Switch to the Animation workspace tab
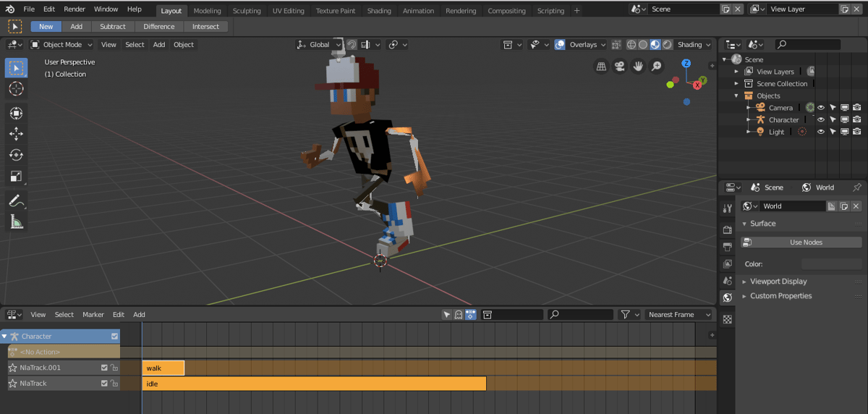This screenshot has height=414, width=868. click(x=418, y=11)
